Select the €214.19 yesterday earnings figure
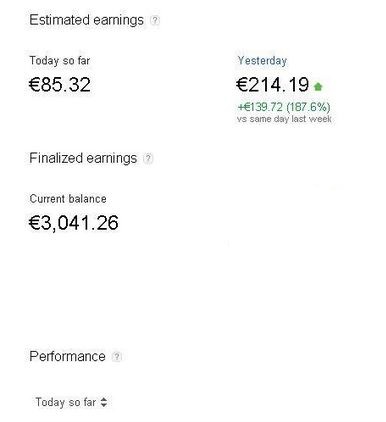The width and height of the screenshot is (386, 422). (x=273, y=84)
